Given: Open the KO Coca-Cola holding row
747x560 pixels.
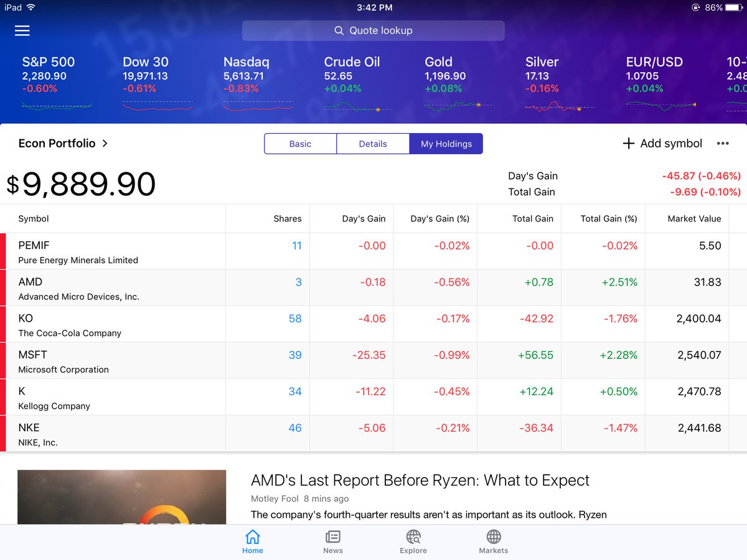Looking at the screenshot, I should [374, 324].
